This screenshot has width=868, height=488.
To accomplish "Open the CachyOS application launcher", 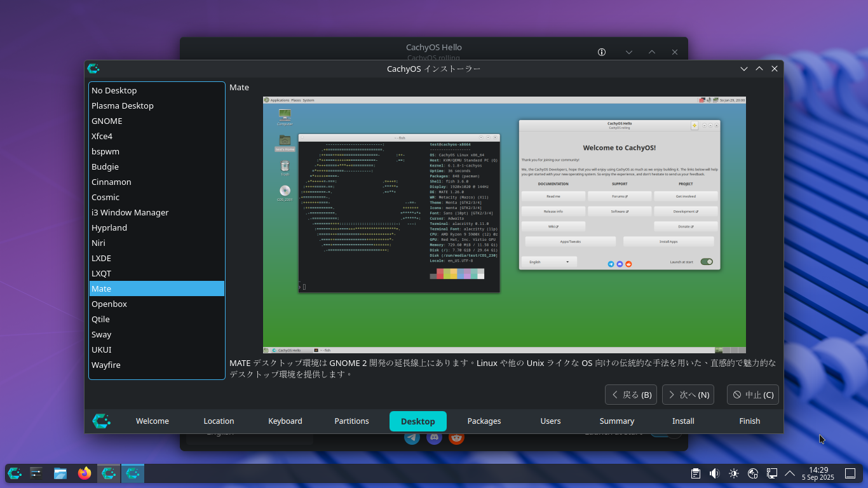I will click(x=15, y=473).
